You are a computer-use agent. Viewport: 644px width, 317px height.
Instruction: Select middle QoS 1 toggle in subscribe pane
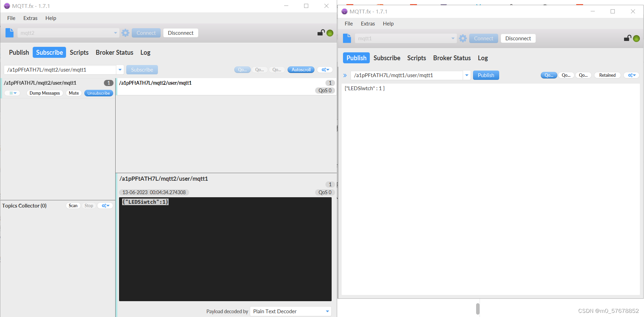tap(259, 70)
